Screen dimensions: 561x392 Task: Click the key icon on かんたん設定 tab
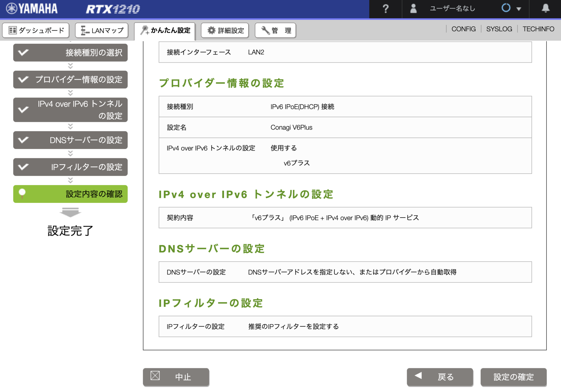click(x=145, y=30)
